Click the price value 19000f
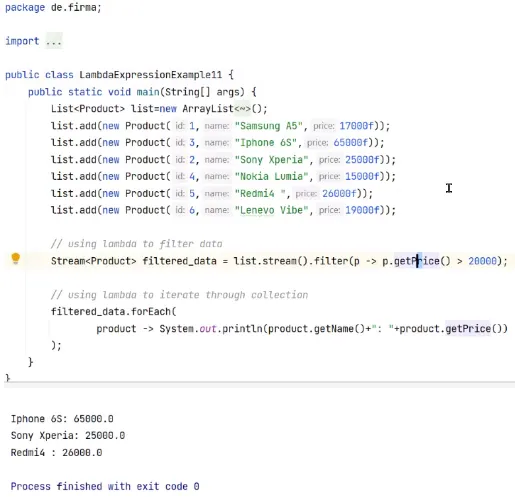The width and height of the screenshot is (515, 497). (x=362, y=210)
